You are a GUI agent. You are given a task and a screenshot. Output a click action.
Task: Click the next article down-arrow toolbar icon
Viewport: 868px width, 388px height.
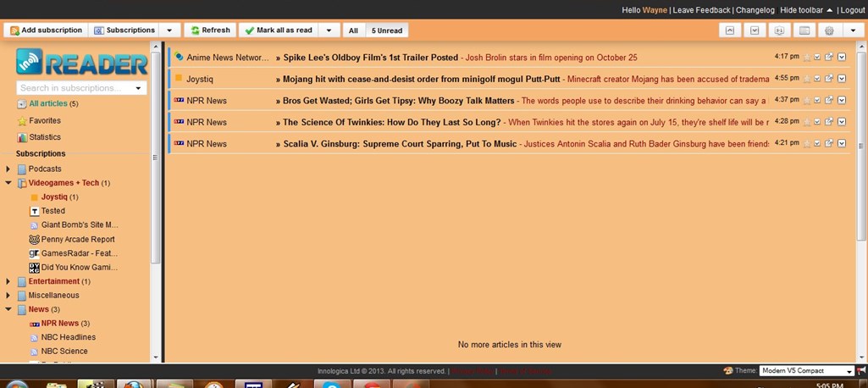pos(755,30)
